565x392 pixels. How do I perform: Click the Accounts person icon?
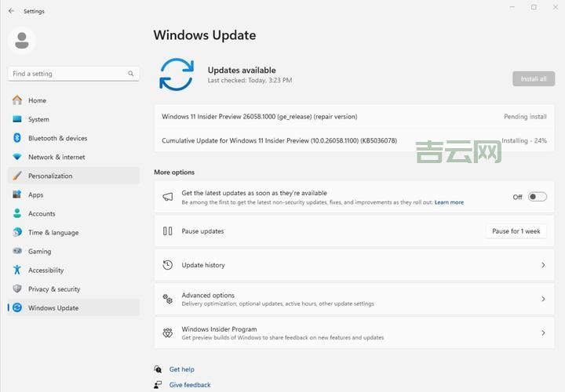point(17,213)
